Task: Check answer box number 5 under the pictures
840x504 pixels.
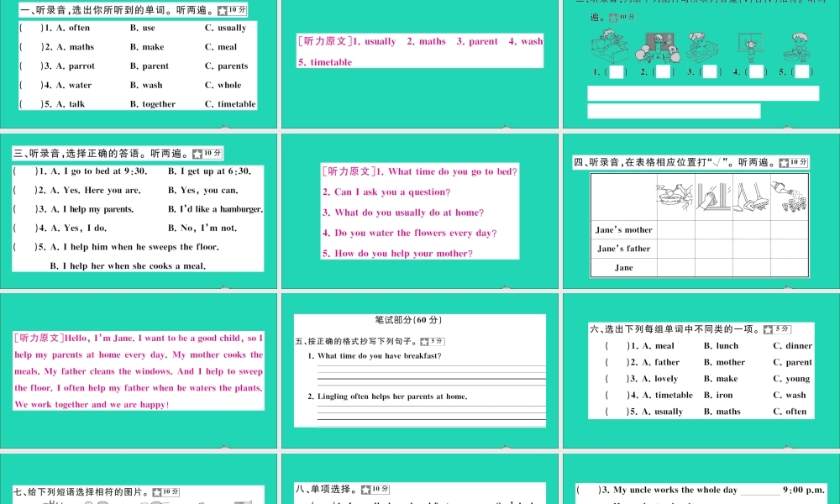Action: (800, 72)
